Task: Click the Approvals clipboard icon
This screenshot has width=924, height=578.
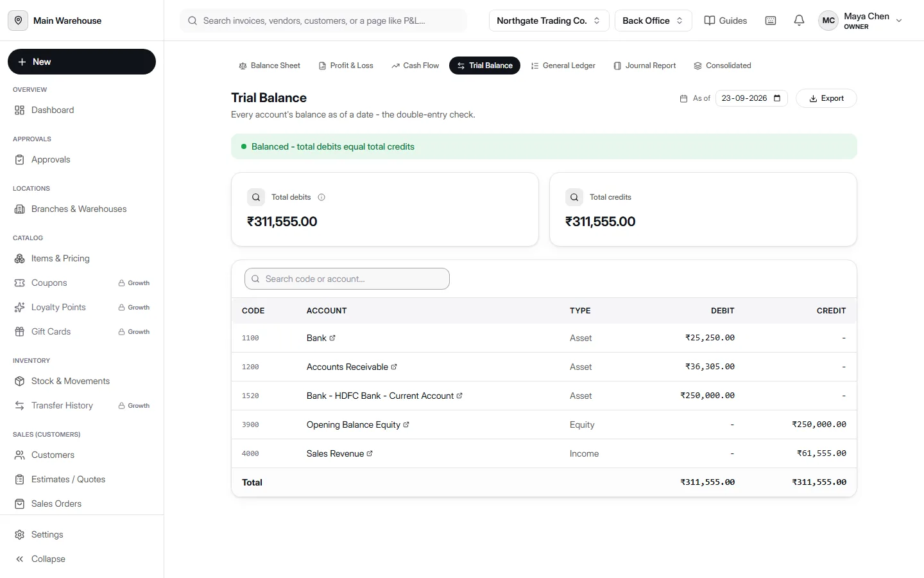Action: (20, 159)
